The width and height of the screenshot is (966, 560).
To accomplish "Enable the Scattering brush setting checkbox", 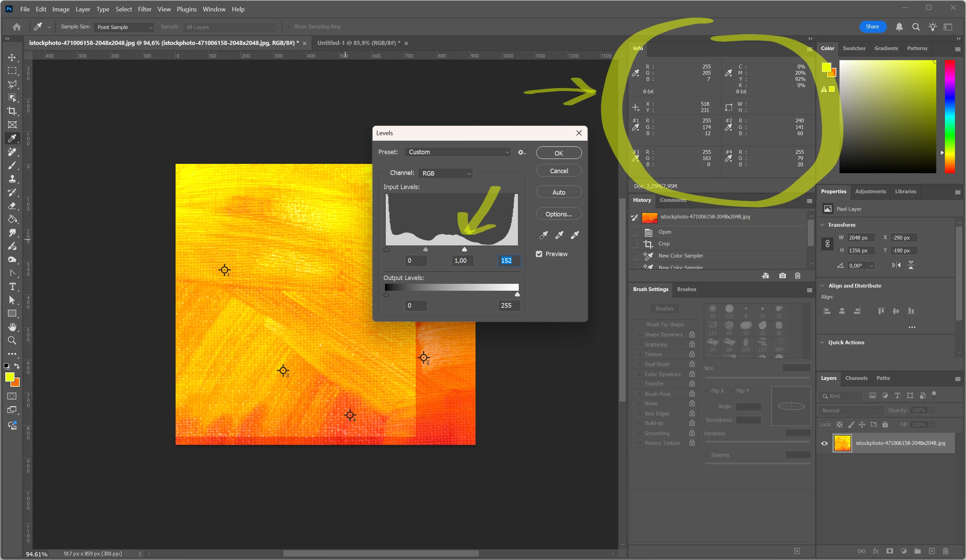I will tap(639, 345).
